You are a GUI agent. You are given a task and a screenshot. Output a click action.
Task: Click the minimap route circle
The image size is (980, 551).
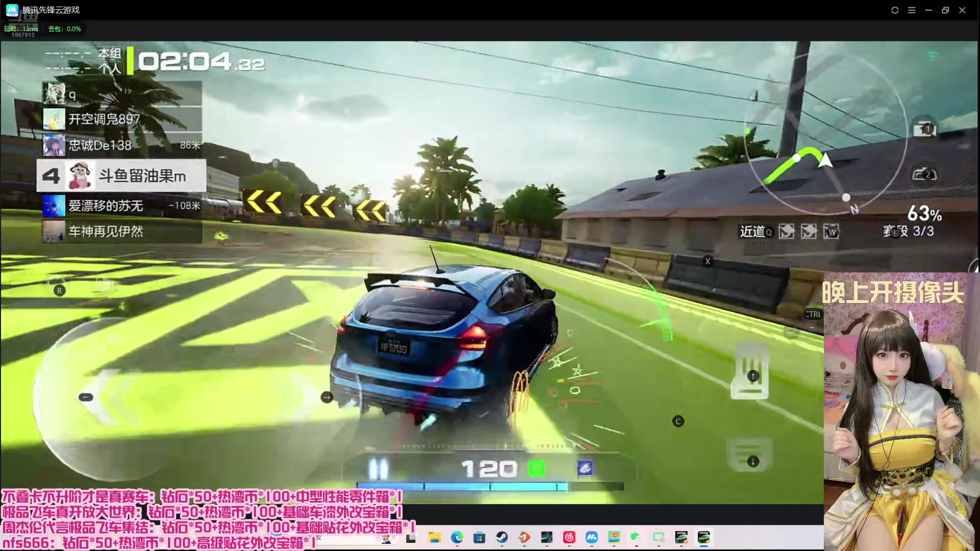pyautogui.click(x=825, y=134)
